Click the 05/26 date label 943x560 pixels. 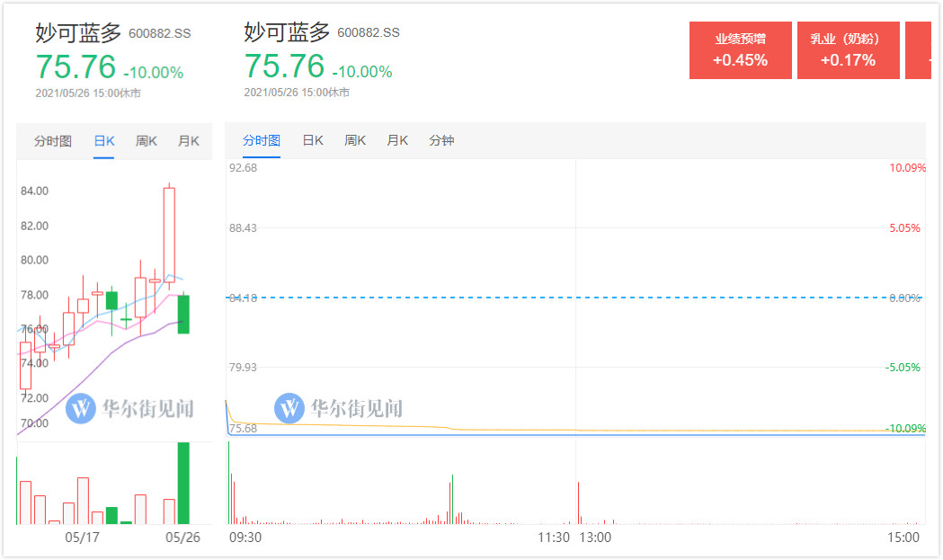tap(182, 538)
